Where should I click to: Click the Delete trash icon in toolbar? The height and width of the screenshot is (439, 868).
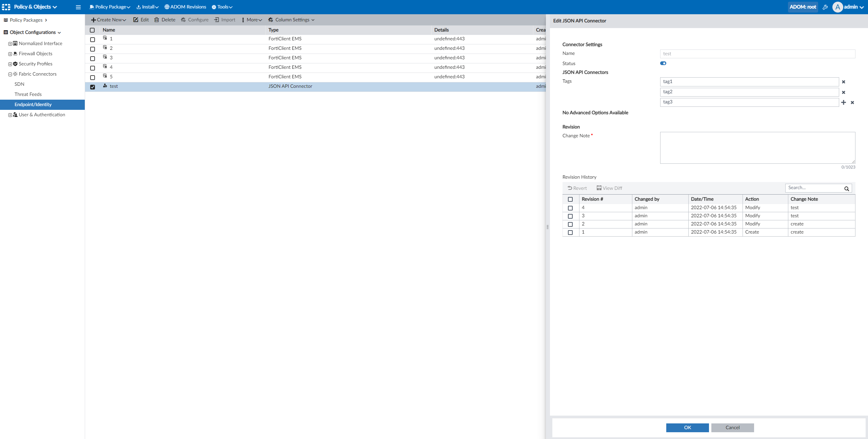coord(157,20)
